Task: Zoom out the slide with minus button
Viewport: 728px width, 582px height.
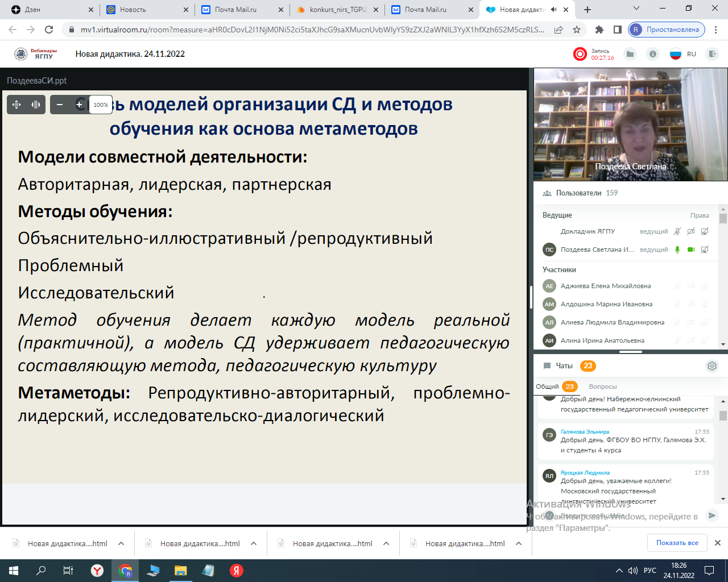Action: (x=60, y=105)
